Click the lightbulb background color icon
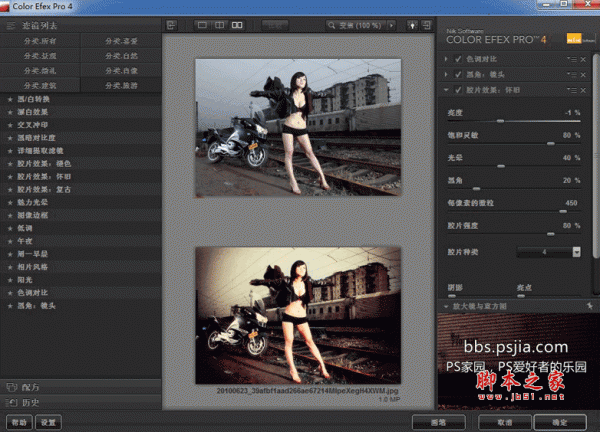The width and height of the screenshot is (600, 432). pyautogui.click(x=411, y=22)
